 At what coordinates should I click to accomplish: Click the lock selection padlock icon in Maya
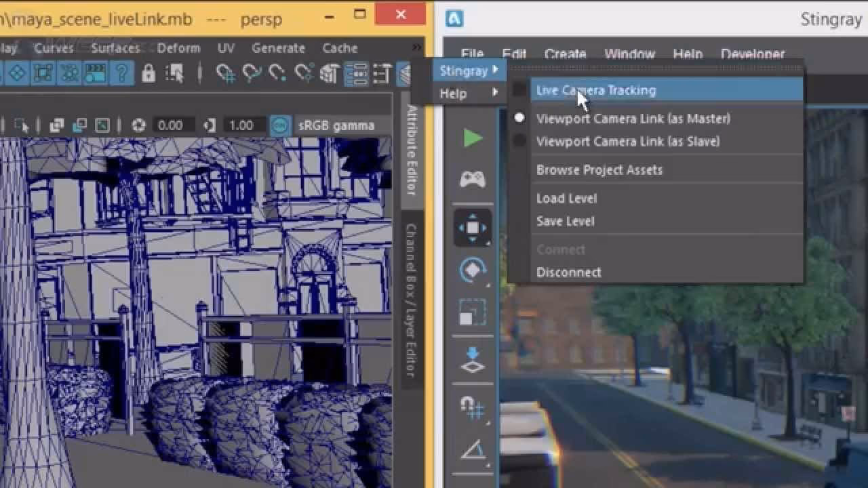(x=149, y=73)
